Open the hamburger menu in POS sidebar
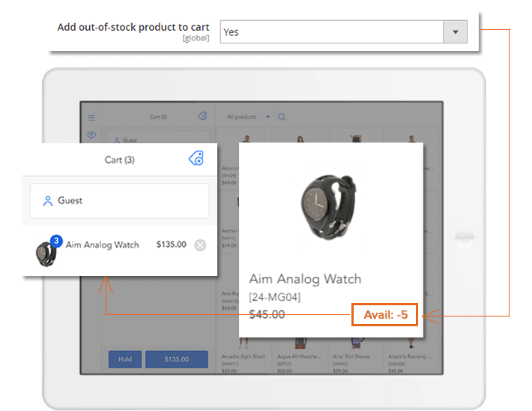Image resolution: width=532 pixels, height=411 pixels. coord(91,117)
